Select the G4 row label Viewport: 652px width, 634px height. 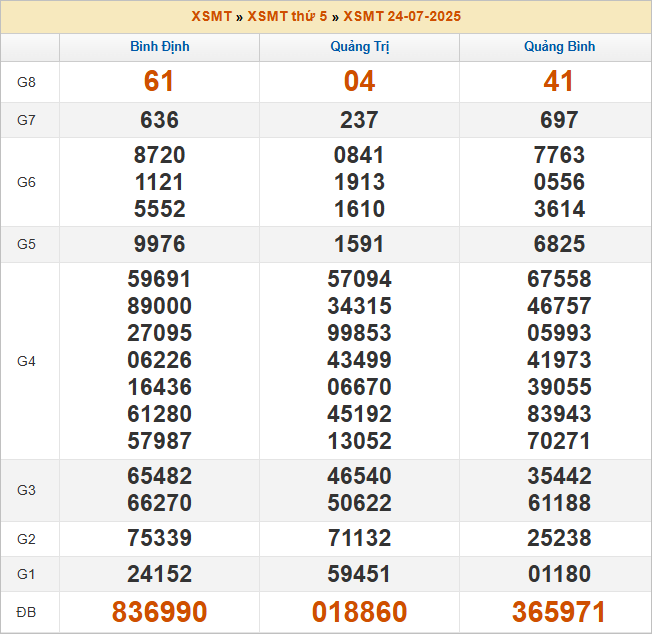coord(26,361)
